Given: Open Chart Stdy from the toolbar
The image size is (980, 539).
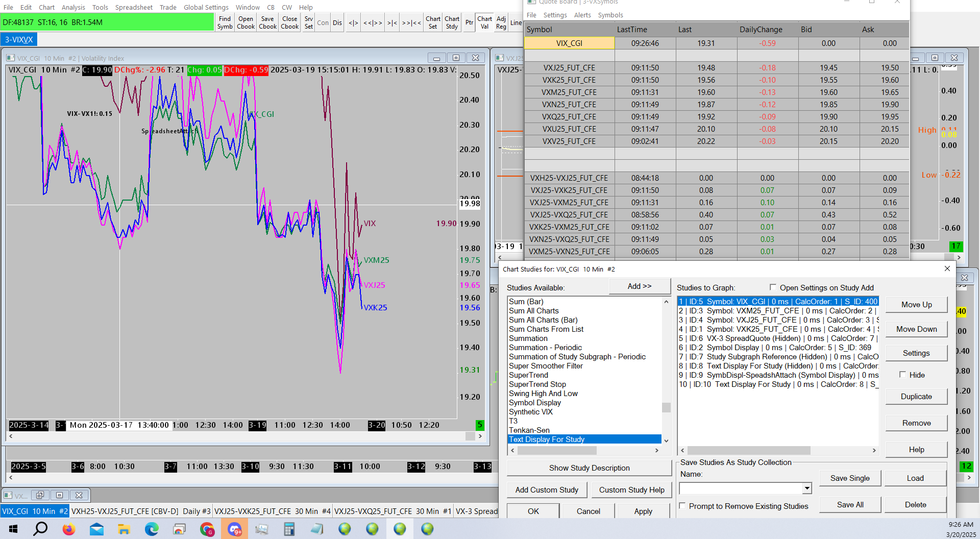Looking at the screenshot, I should [452, 22].
